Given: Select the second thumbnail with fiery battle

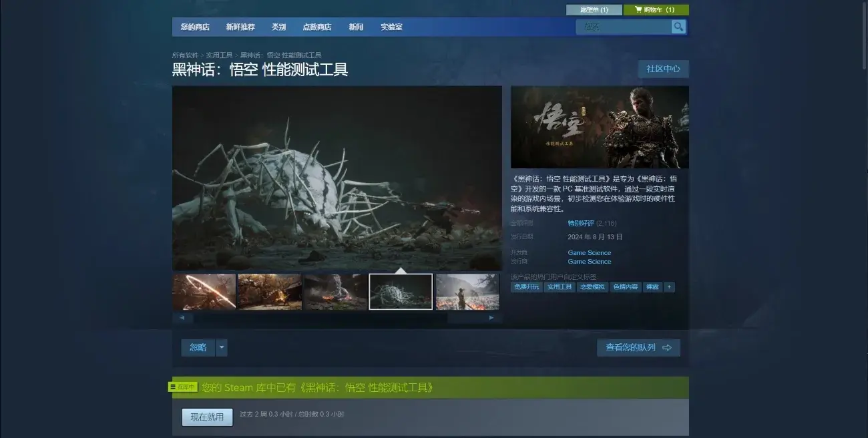Looking at the screenshot, I should click(270, 292).
